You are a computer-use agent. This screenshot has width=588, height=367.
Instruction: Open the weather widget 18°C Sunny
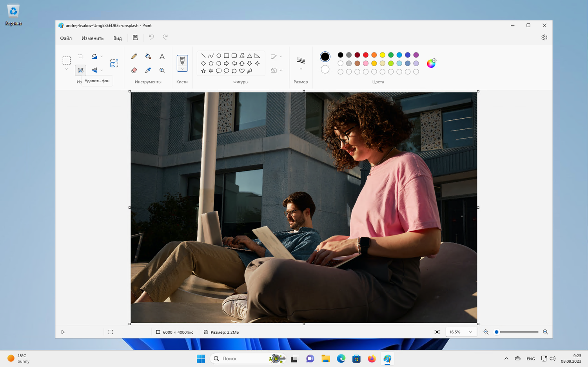tap(19, 358)
